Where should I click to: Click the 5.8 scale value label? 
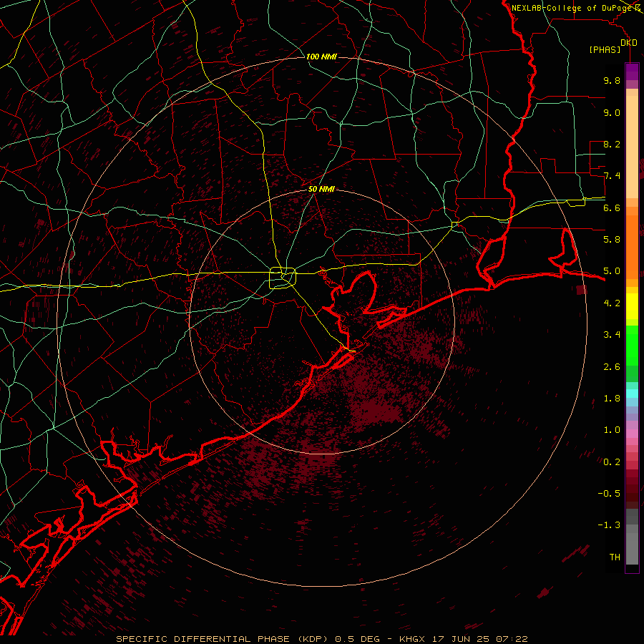[x=612, y=239]
